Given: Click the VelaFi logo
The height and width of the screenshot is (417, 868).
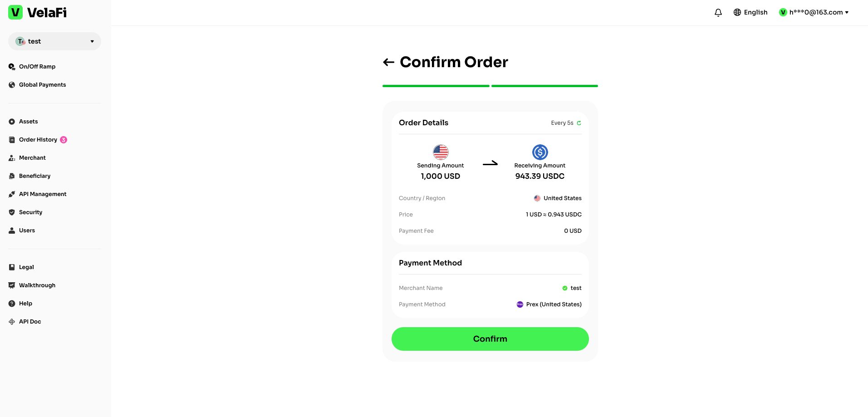Looking at the screenshot, I should pyautogui.click(x=38, y=12).
